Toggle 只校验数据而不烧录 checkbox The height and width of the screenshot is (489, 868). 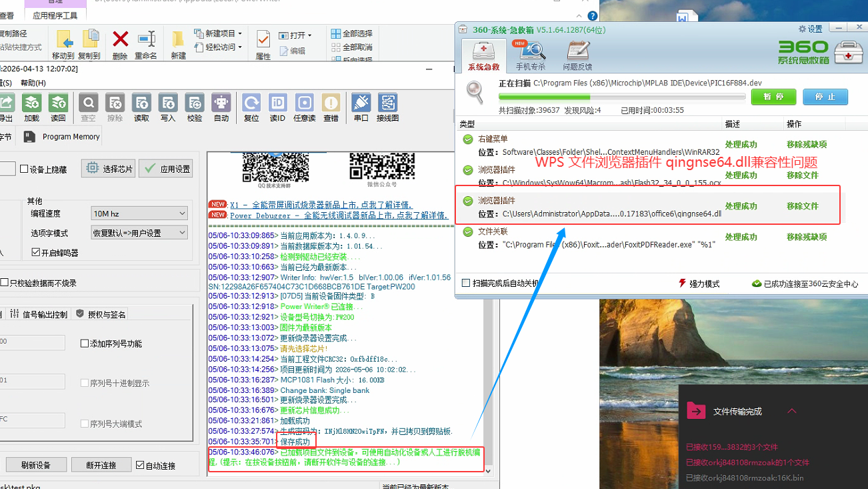click(4, 283)
